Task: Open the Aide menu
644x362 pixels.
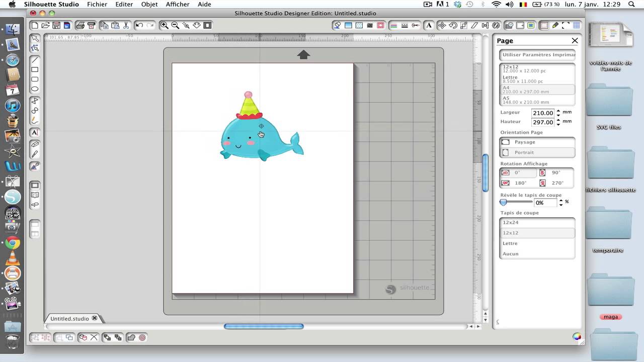Action: pos(204,5)
